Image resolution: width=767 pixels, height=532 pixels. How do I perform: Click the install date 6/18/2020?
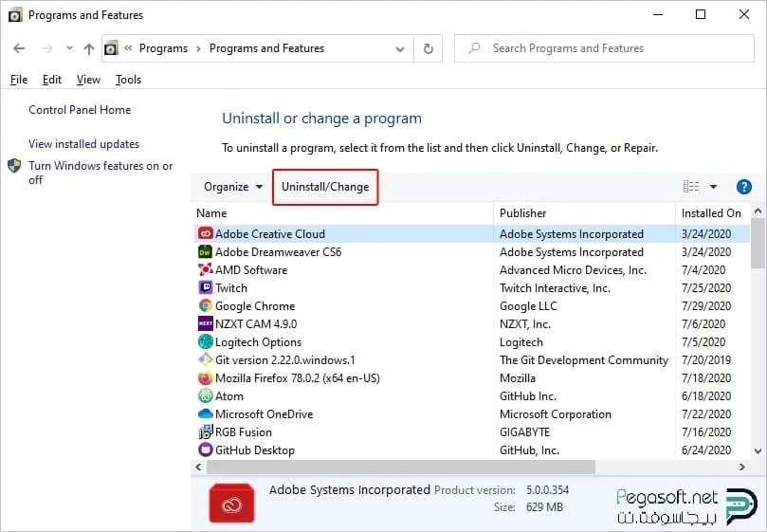(706, 396)
